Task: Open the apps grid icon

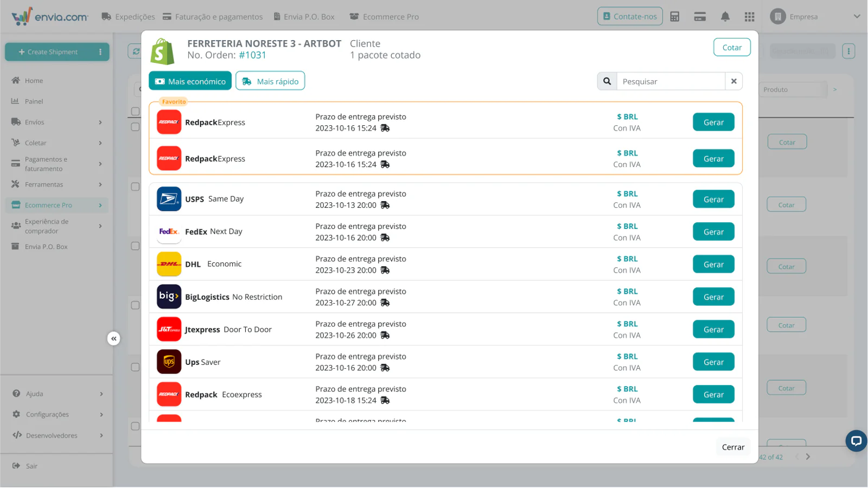Action: click(x=749, y=17)
